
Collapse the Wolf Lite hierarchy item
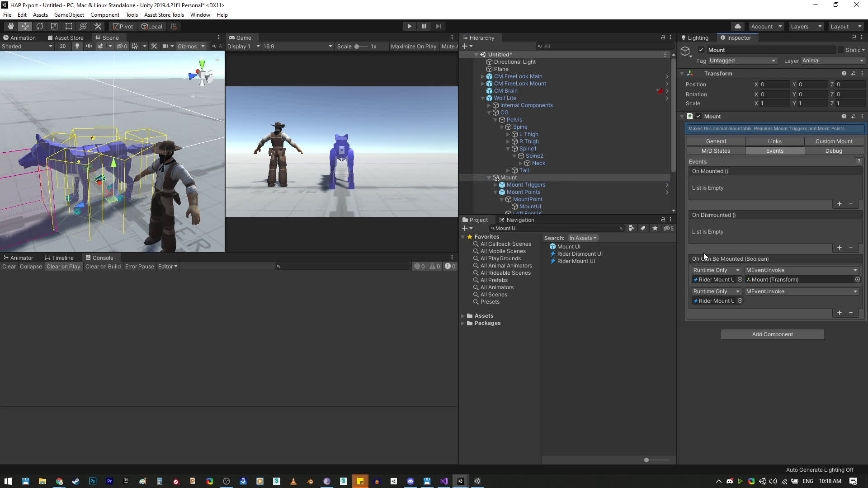click(483, 98)
